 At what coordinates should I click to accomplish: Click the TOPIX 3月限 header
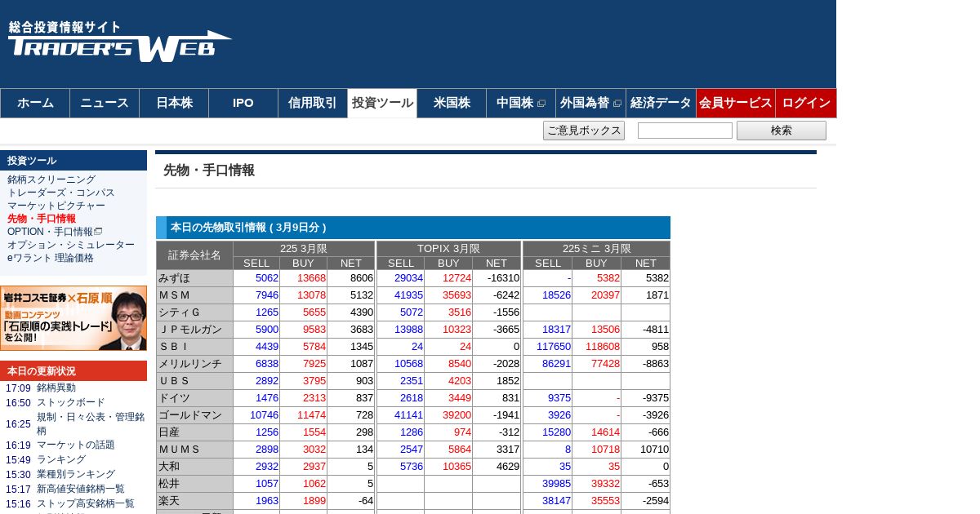(448, 249)
